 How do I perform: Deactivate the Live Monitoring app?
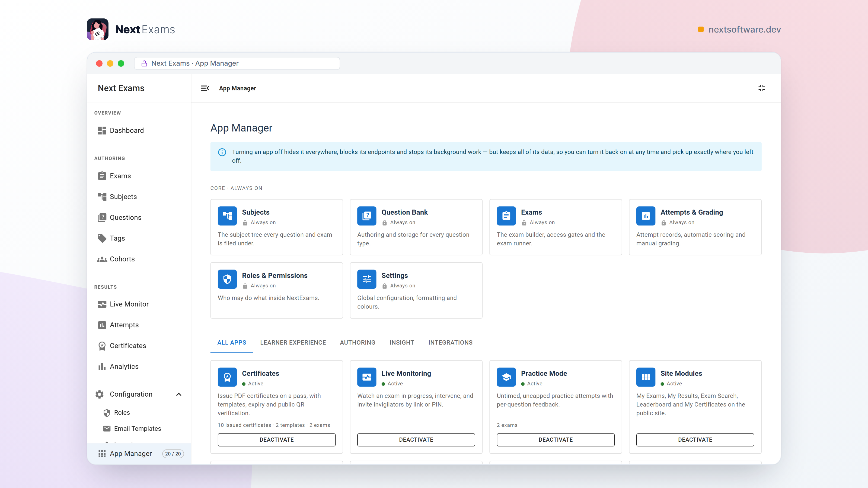click(416, 439)
